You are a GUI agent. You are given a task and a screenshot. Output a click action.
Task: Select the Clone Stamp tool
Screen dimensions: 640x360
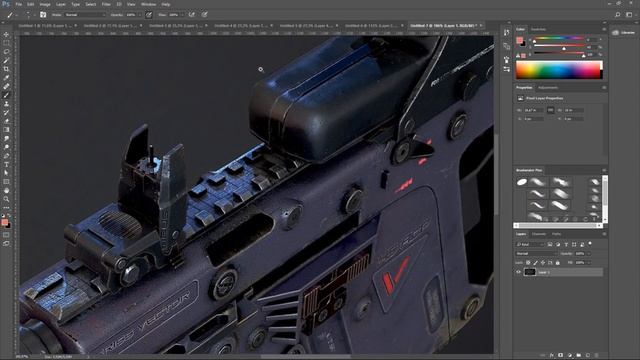click(x=6, y=104)
